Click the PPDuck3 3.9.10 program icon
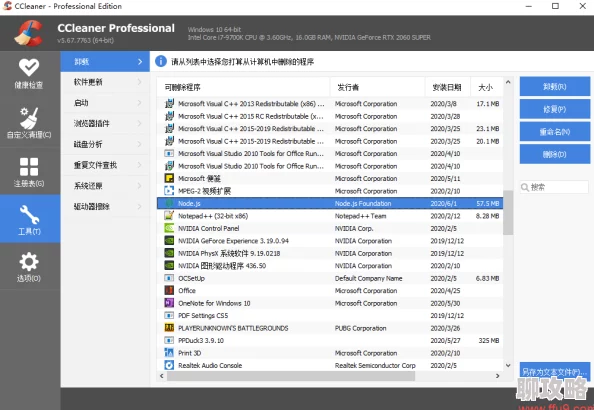 169,340
